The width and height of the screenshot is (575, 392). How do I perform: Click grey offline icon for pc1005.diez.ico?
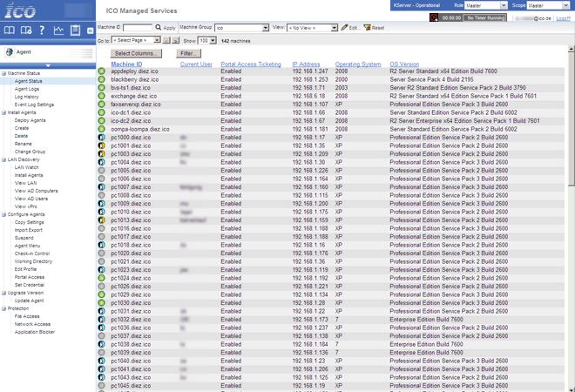point(102,171)
